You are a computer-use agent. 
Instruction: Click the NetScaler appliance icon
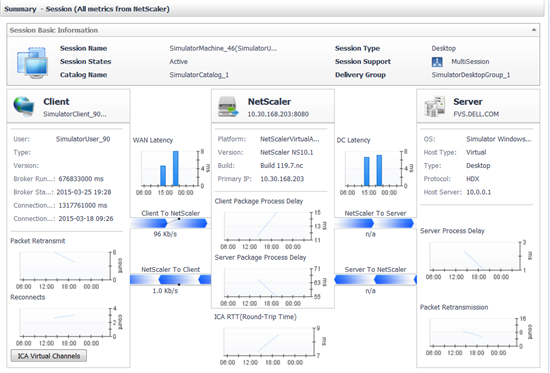228,106
